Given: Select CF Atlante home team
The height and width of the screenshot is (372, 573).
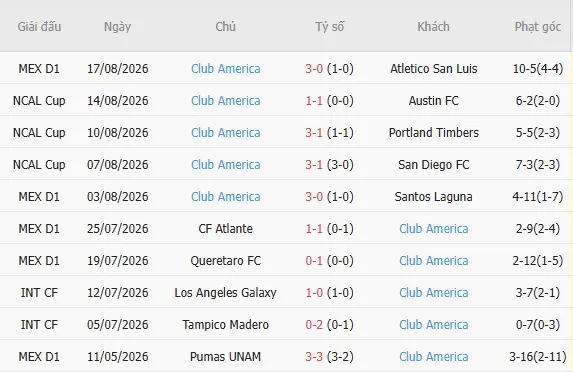Looking at the screenshot, I should pos(225,229).
